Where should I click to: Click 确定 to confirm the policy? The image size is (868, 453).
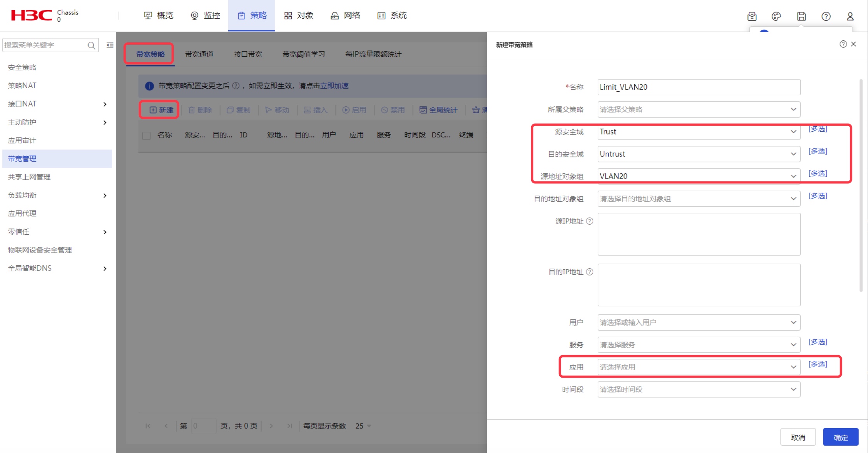(x=840, y=437)
